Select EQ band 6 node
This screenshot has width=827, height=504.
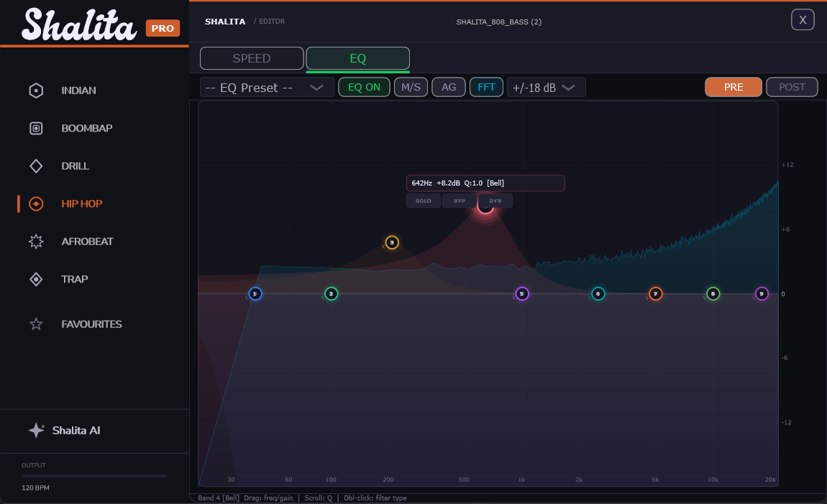click(x=598, y=293)
